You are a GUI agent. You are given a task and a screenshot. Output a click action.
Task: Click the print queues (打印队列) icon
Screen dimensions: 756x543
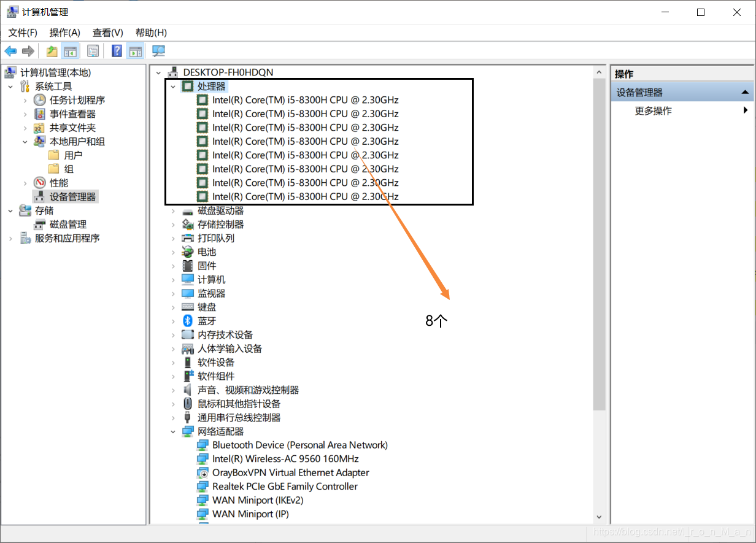coord(188,238)
